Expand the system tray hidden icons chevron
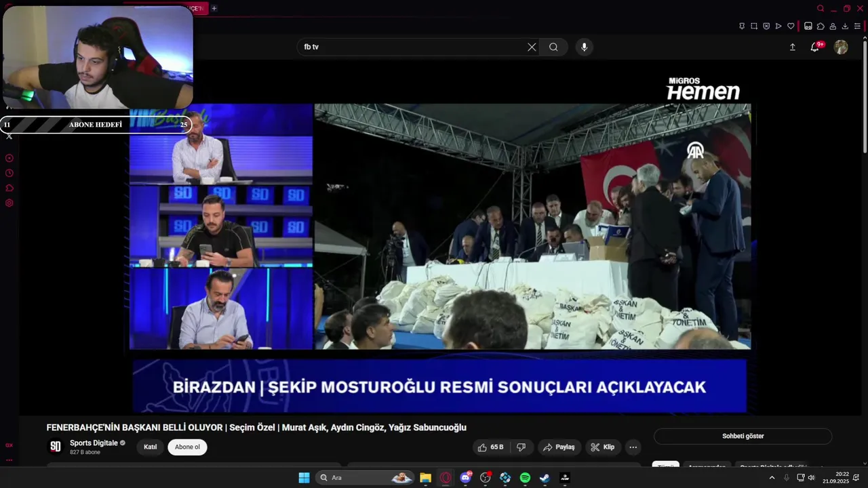 [772, 478]
